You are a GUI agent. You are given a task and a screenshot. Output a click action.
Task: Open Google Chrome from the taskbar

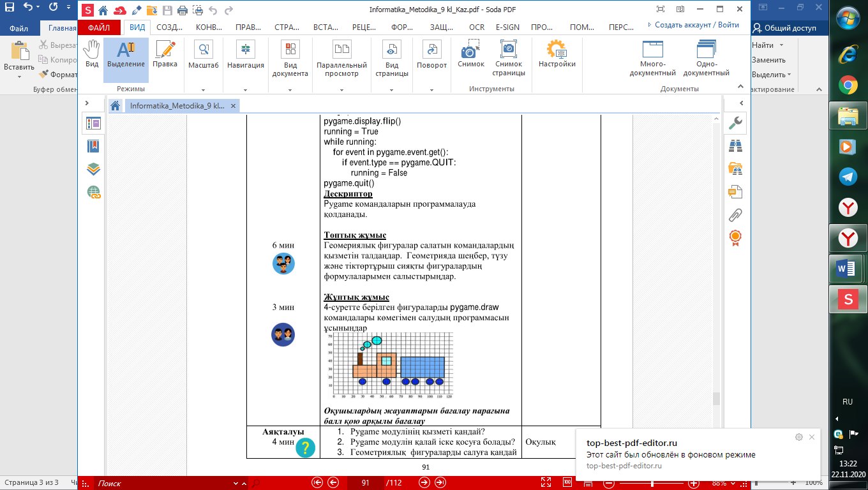click(848, 85)
